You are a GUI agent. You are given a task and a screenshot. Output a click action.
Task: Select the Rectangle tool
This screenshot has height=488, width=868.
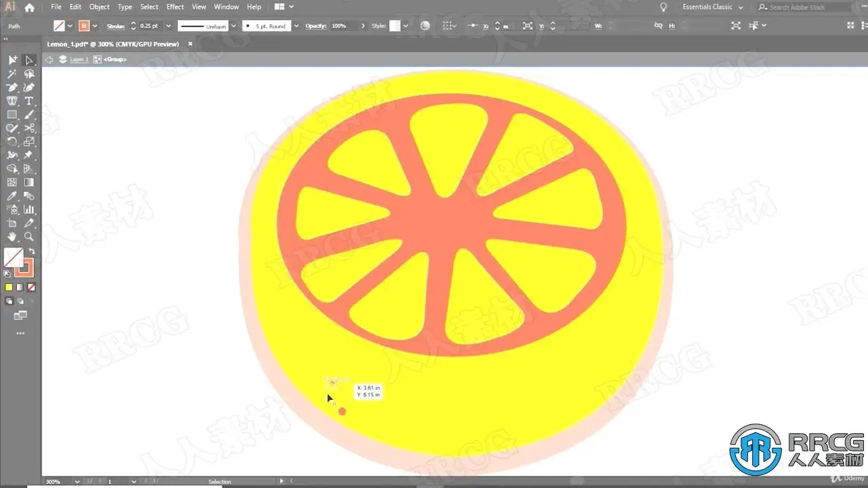(x=12, y=115)
